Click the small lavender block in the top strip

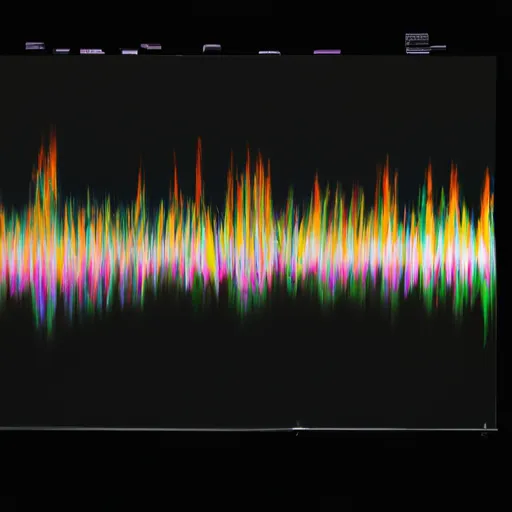tap(130, 52)
